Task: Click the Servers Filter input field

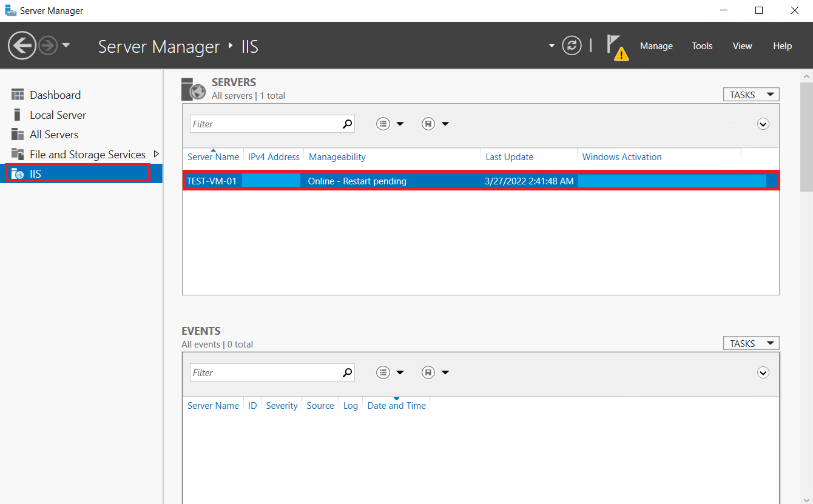Action: pyautogui.click(x=265, y=124)
